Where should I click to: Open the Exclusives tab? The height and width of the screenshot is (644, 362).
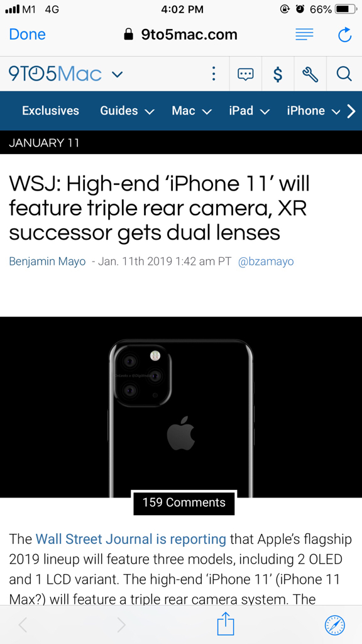point(50,111)
